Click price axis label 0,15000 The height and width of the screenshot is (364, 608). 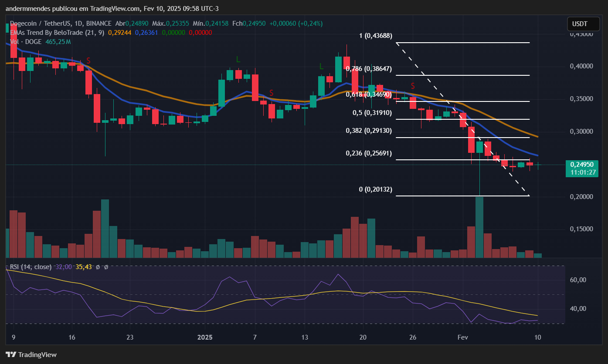(x=581, y=229)
